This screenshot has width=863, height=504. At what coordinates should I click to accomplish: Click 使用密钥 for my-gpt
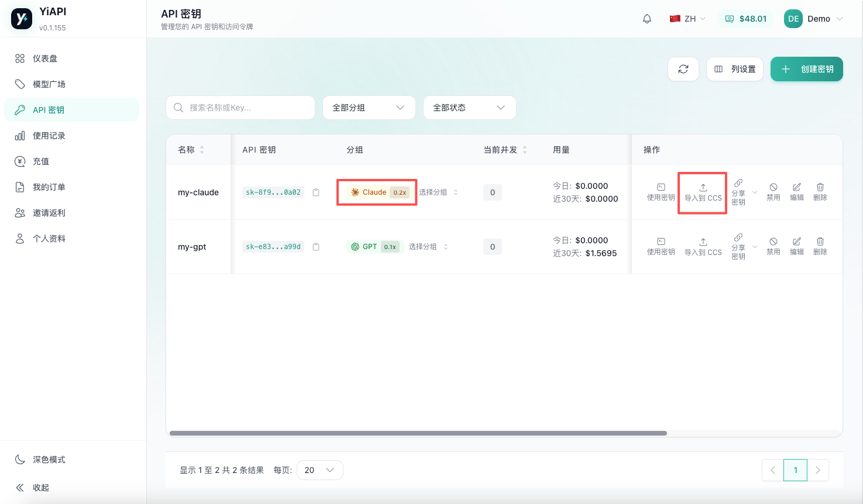[x=661, y=247]
